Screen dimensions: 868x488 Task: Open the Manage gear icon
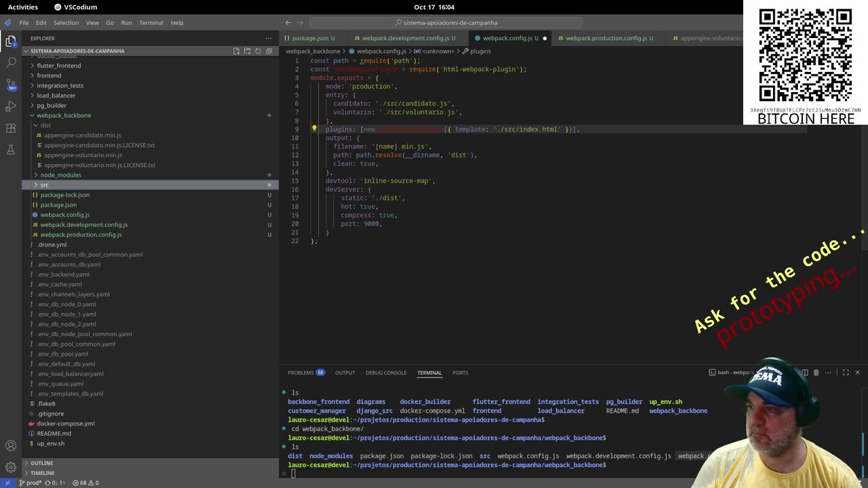[x=11, y=467]
